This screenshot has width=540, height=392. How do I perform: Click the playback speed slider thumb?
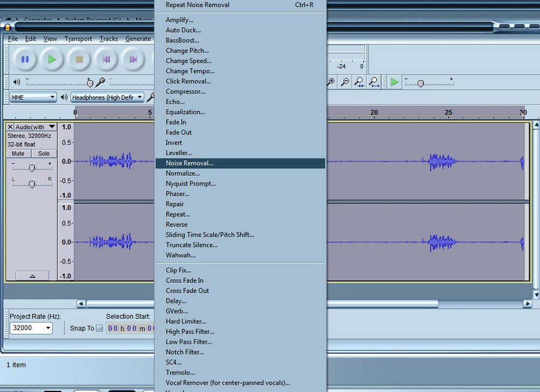point(420,83)
